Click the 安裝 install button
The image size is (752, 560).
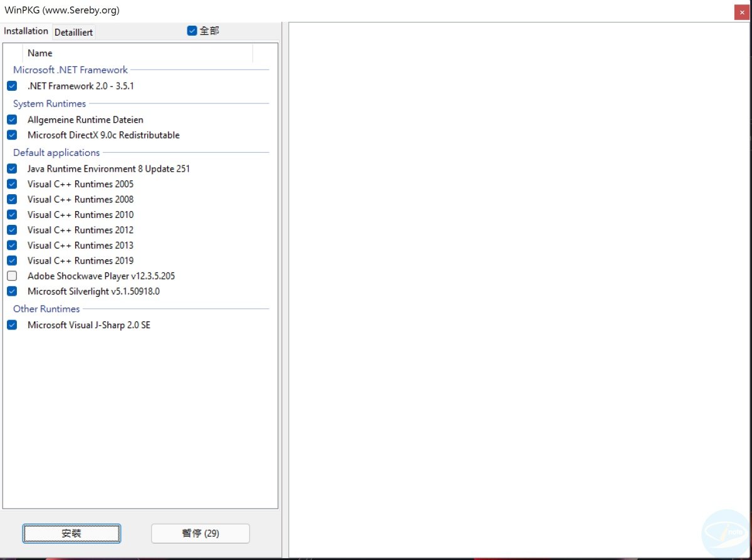click(71, 533)
